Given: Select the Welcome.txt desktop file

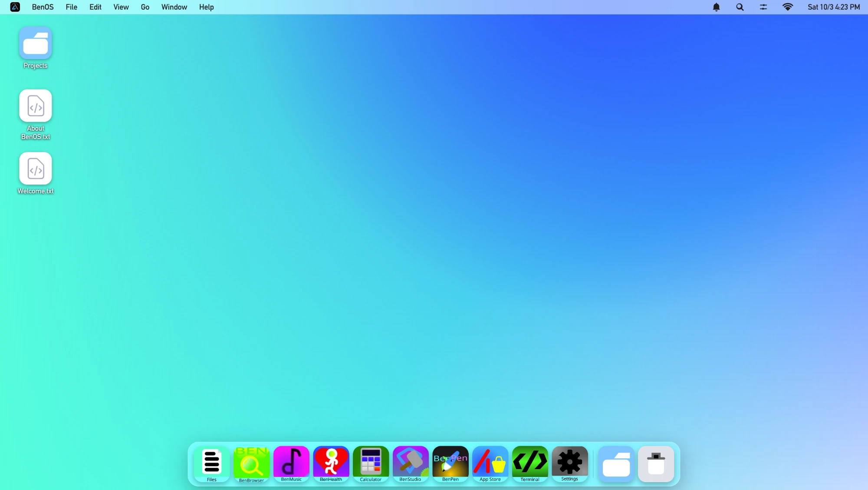Looking at the screenshot, I should (x=36, y=173).
